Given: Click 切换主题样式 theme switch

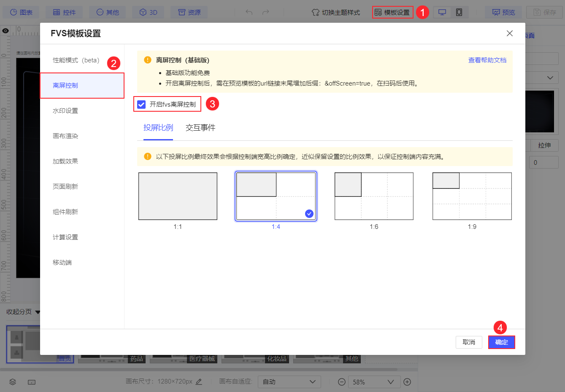Looking at the screenshot, I should pyautogui.click(x=336, y=12).
